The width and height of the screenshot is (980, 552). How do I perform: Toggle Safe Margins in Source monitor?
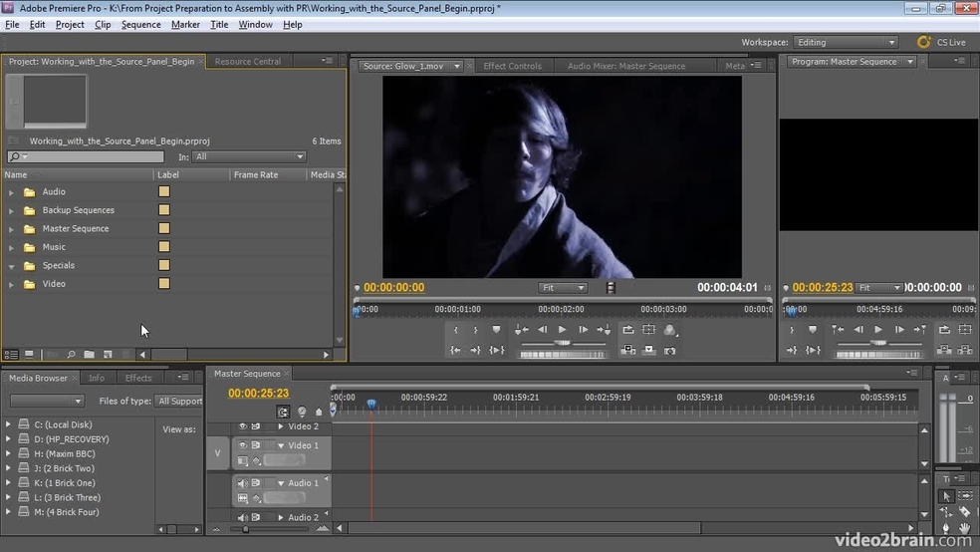[648, 330]
